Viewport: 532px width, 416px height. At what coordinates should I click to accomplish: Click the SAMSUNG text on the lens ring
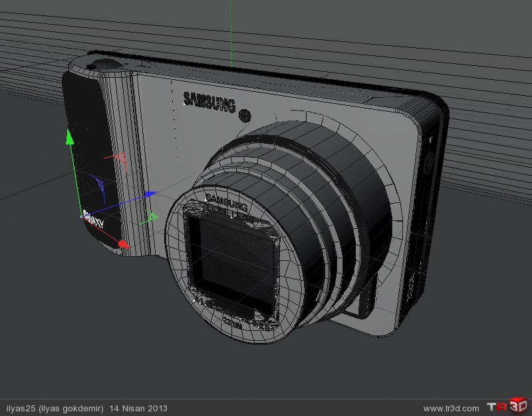click(227, 202)
